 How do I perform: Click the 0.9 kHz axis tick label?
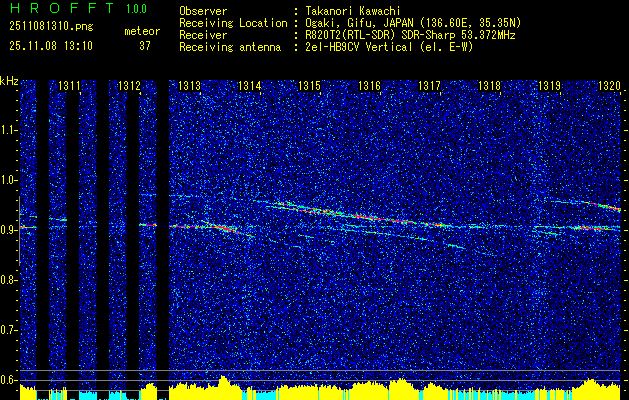tap(8, 230)
